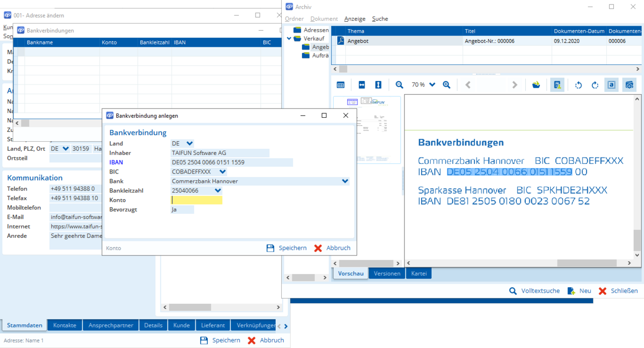Toggle the text selection tool
Screen dimensions: 644x348
[611, 85]
